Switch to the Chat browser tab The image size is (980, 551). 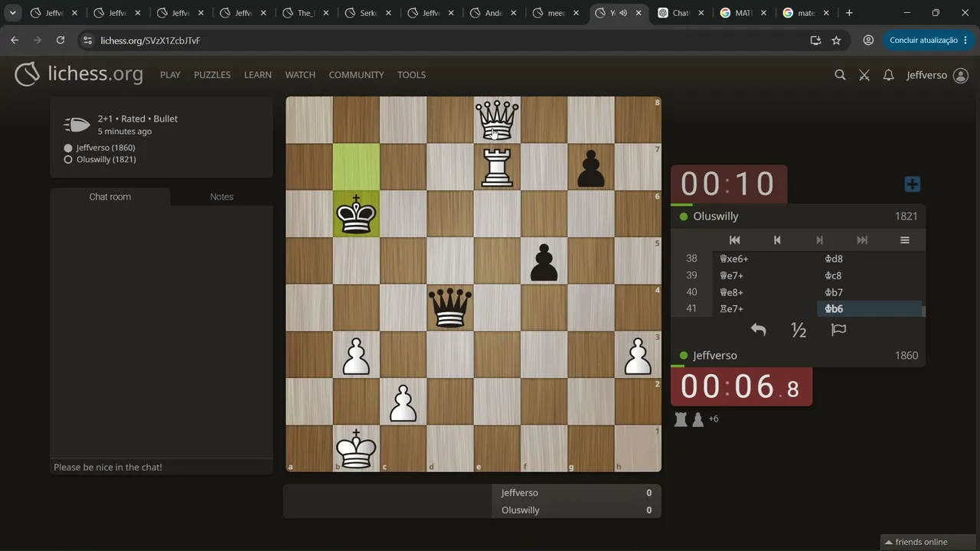[x=681, y=13]
